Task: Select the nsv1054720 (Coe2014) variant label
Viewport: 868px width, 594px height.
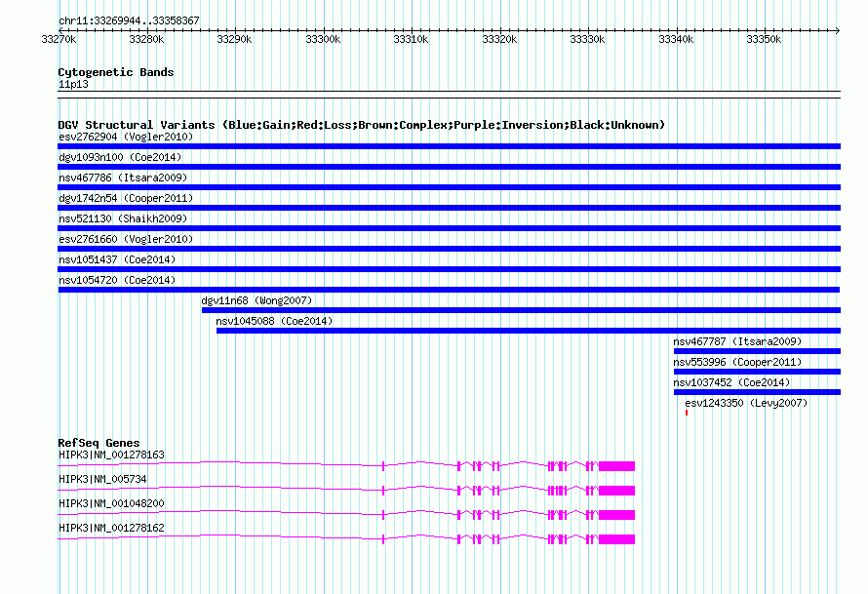Action: (117, 280)
